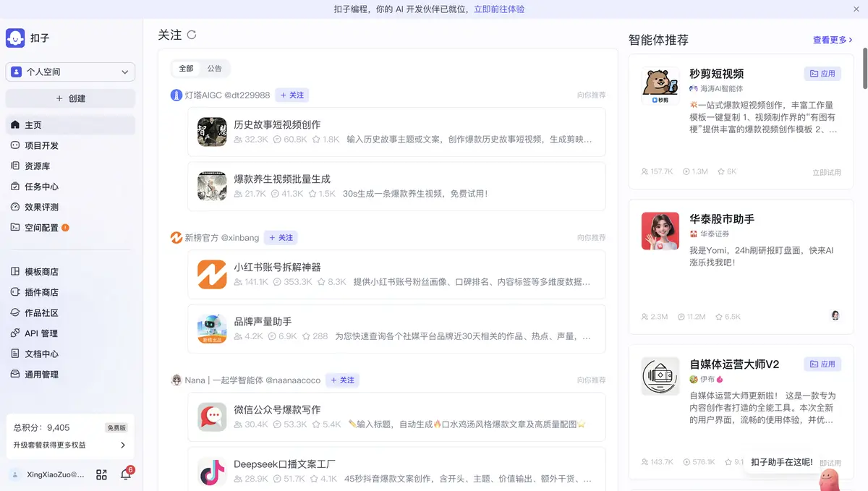Click the star count 1.8K on 历史故事短视频创作
Image resolution: width=868 pixels, height=491 pixels.
pyautogui.click(x=325, y=140)
